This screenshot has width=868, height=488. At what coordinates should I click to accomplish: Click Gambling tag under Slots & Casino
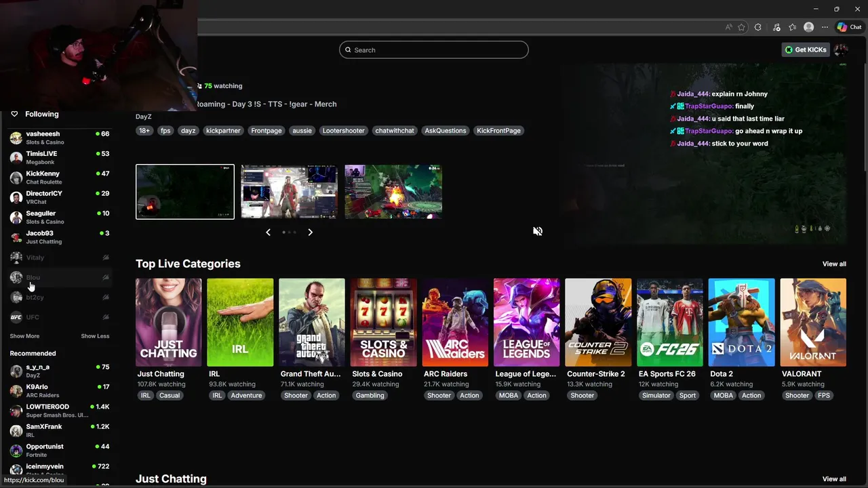[370, 395]
